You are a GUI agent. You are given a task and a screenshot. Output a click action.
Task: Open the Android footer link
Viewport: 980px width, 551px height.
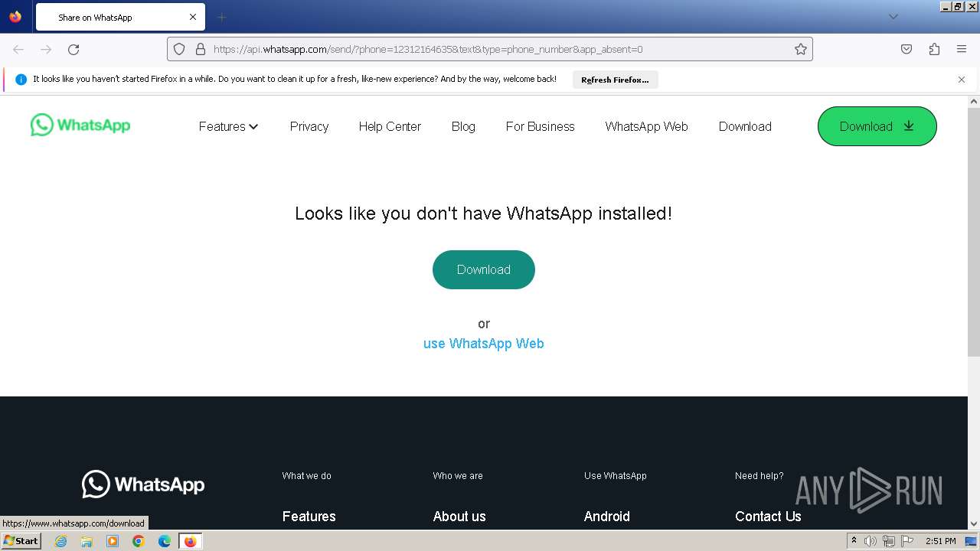pos(607,517)
